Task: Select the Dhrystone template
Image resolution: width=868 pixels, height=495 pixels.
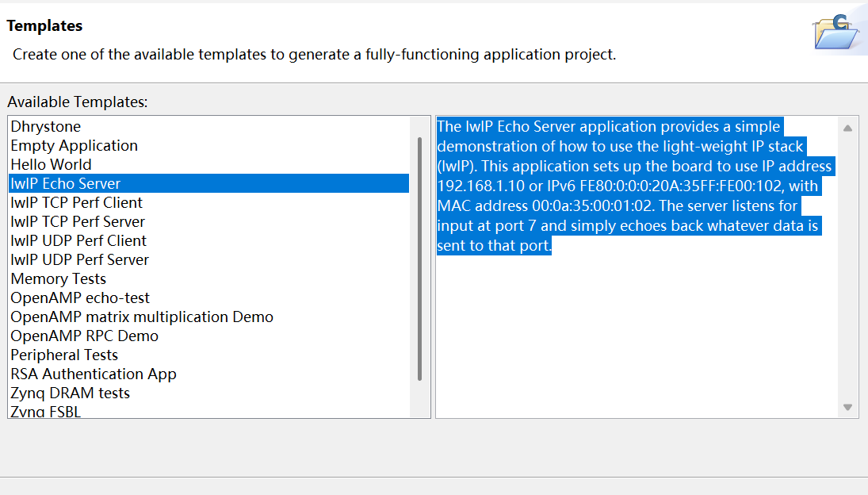Action: 209,126
